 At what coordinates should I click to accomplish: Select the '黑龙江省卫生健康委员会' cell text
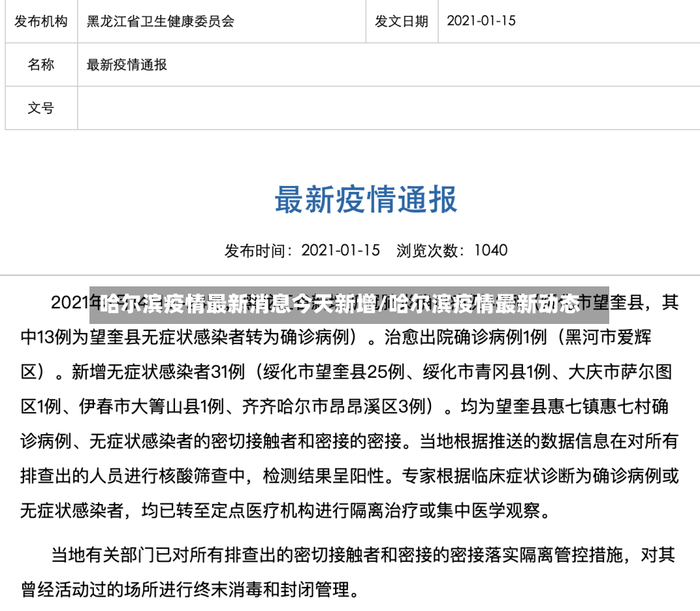pyautogui.click(x=160, y=21)
